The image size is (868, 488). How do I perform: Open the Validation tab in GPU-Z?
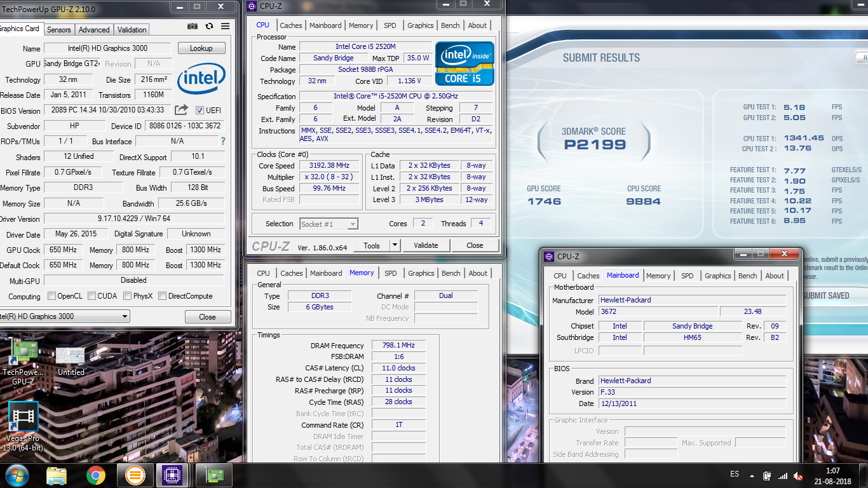[x=132, y=30]
